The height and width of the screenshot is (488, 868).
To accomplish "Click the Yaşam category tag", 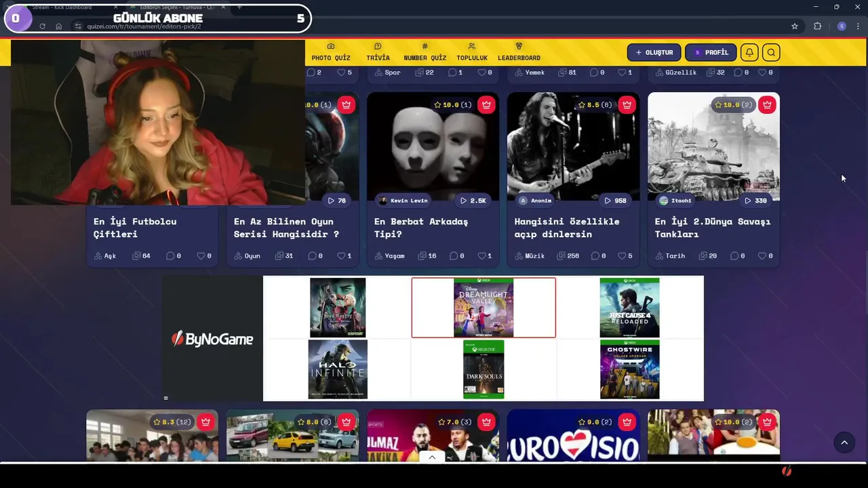I will point(389,256).
